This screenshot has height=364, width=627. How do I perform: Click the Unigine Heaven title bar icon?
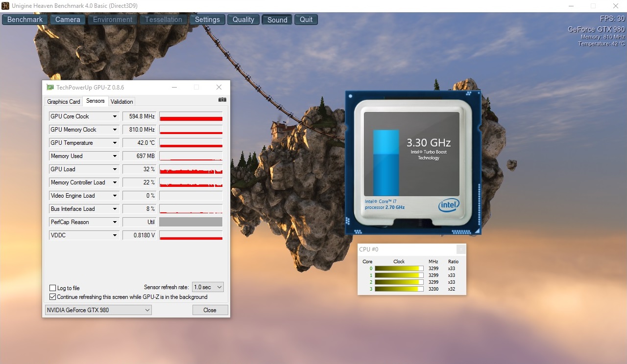pyautogui.click(x=5, y=6)
